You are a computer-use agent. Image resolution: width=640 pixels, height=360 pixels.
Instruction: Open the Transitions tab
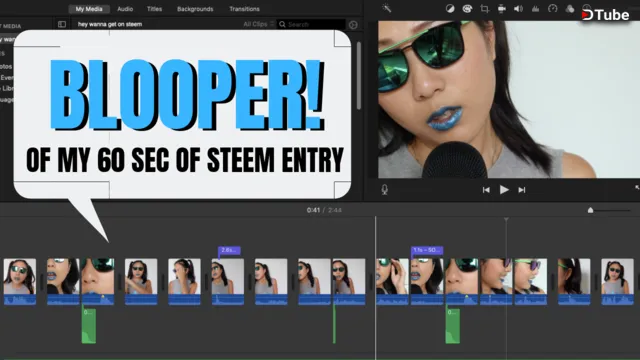tap(244, 9)
